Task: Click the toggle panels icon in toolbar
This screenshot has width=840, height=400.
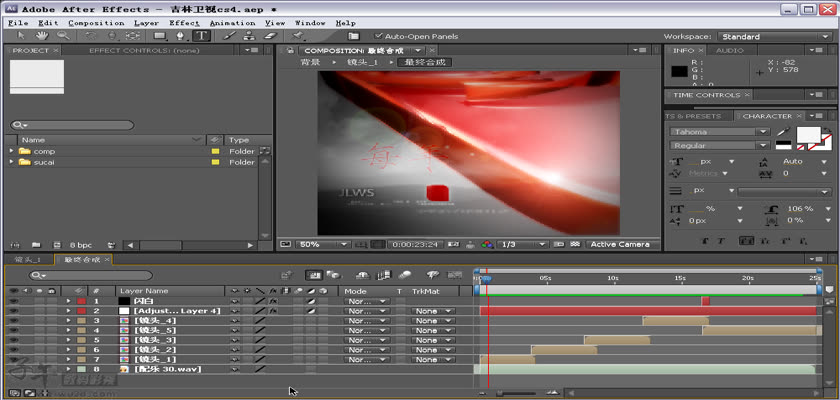Action: pos(353,36)
